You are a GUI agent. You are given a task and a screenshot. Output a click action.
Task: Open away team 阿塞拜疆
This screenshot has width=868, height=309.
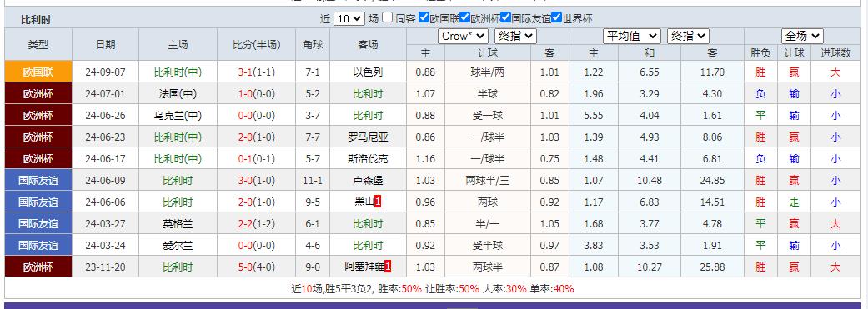click(x=364, y=267)
